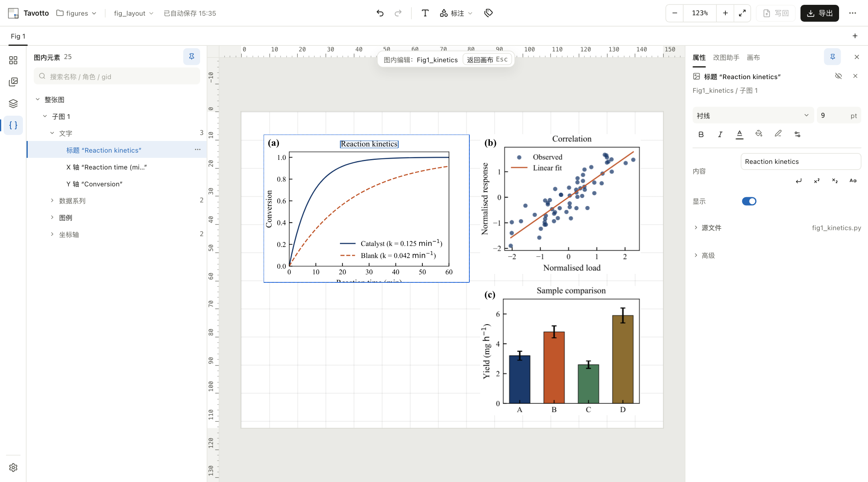Open the fig_layout dropdown
This screenshot has width=868, height=482.
pyautogui.click(x=133, y=13)
